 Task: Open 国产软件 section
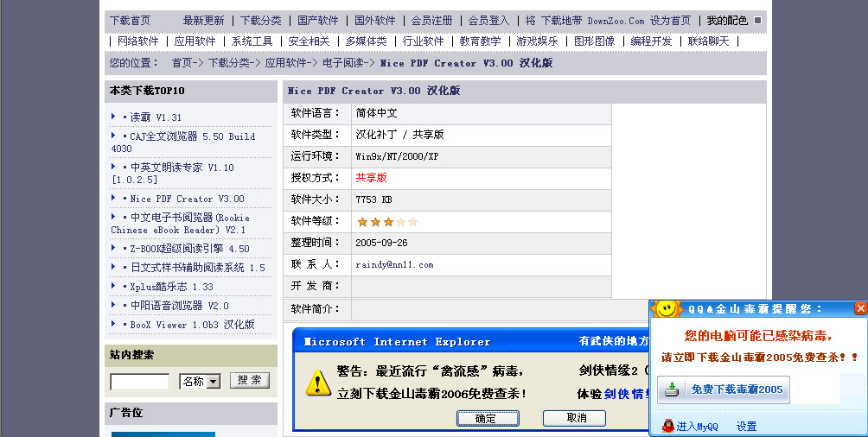(x=318, y=21)
